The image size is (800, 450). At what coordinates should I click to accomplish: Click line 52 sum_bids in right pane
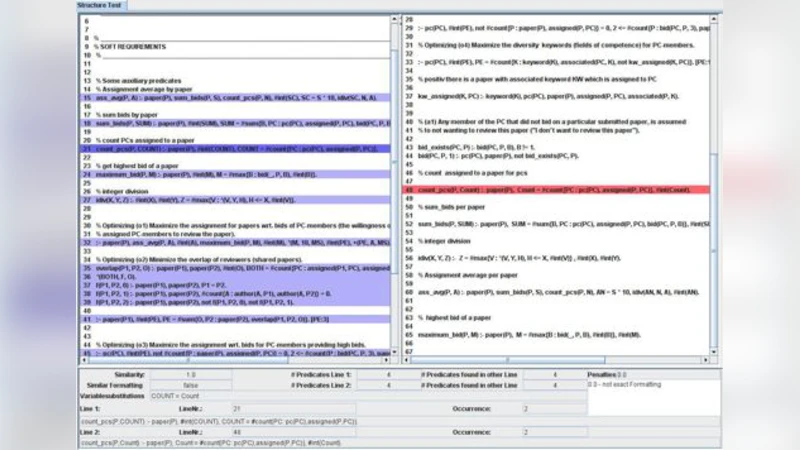tap(550, 223)
